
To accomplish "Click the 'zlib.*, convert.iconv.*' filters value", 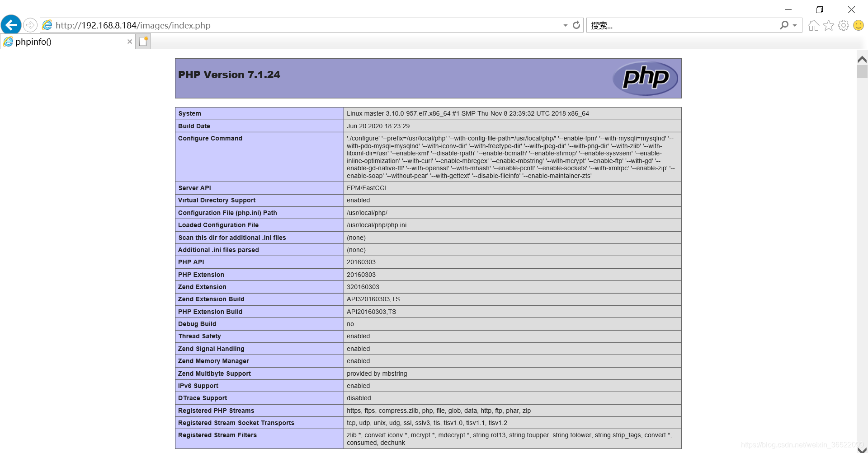I will coord(509,439).
